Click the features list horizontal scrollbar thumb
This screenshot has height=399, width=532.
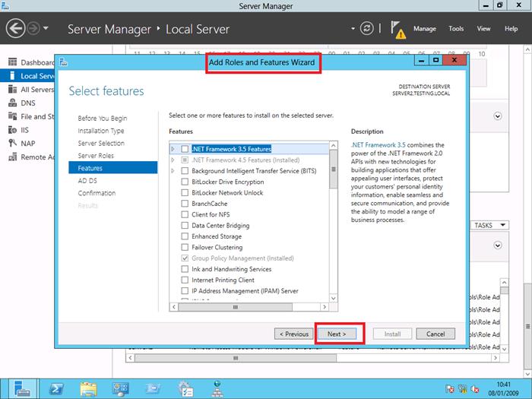235,307
